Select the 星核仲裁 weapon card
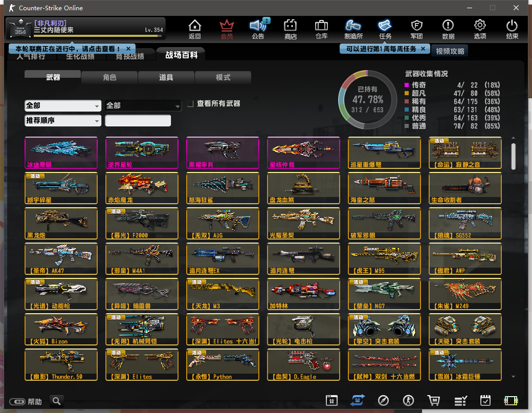Screen dimensions: 532x413 (x=303, y=153)
